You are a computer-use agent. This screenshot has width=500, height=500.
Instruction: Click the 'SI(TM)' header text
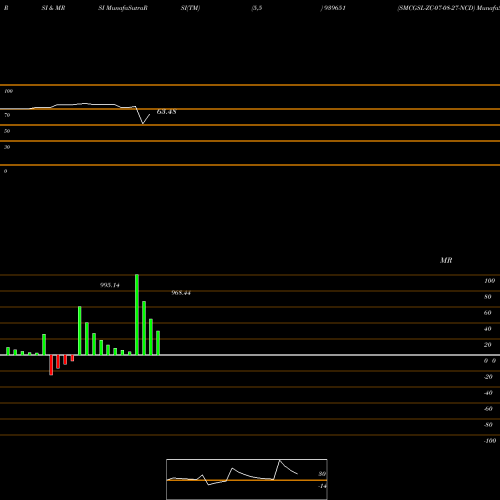(190, 8)
